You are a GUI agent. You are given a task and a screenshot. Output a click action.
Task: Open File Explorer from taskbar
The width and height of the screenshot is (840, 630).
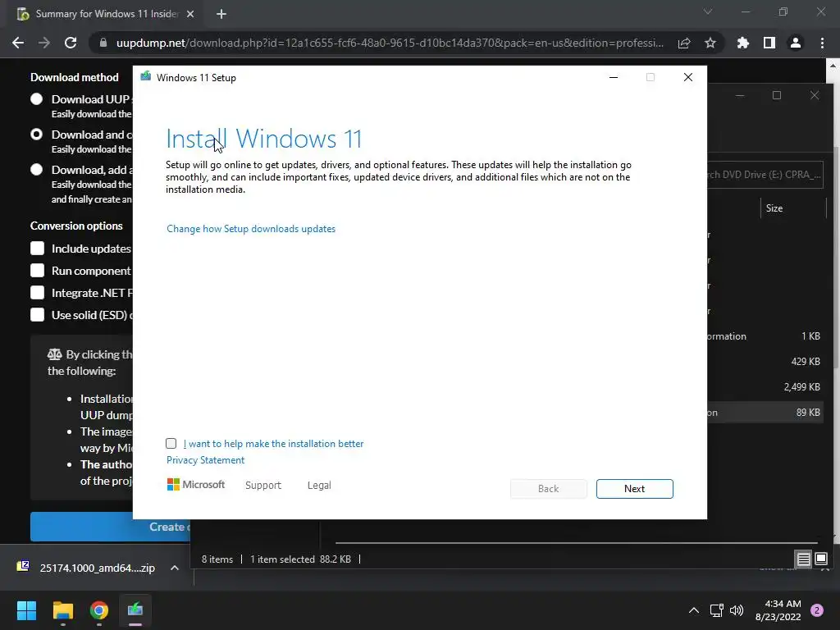click(62, 610)
